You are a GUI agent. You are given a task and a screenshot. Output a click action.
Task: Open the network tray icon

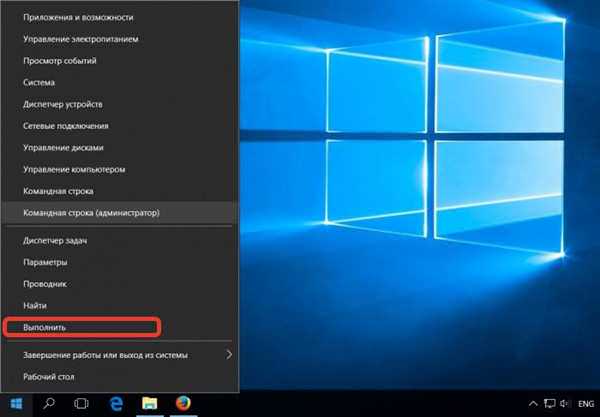click(x=550, y=404)
